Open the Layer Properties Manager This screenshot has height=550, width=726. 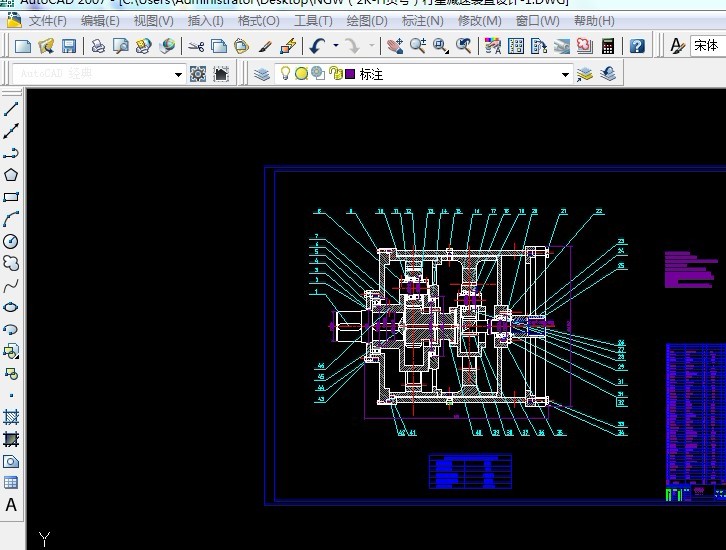262,74
